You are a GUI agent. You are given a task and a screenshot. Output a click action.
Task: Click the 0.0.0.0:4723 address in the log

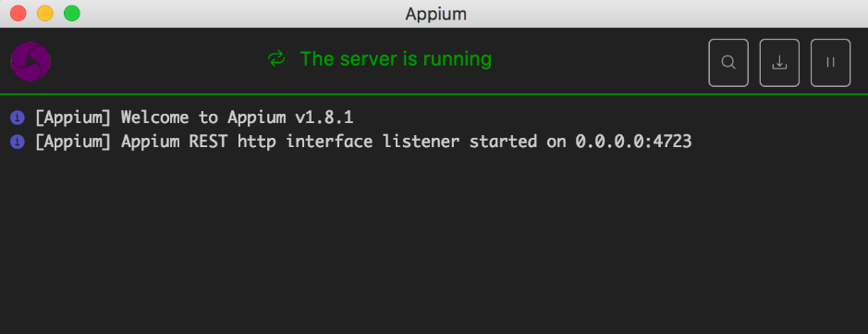click(x=633, y=142)
